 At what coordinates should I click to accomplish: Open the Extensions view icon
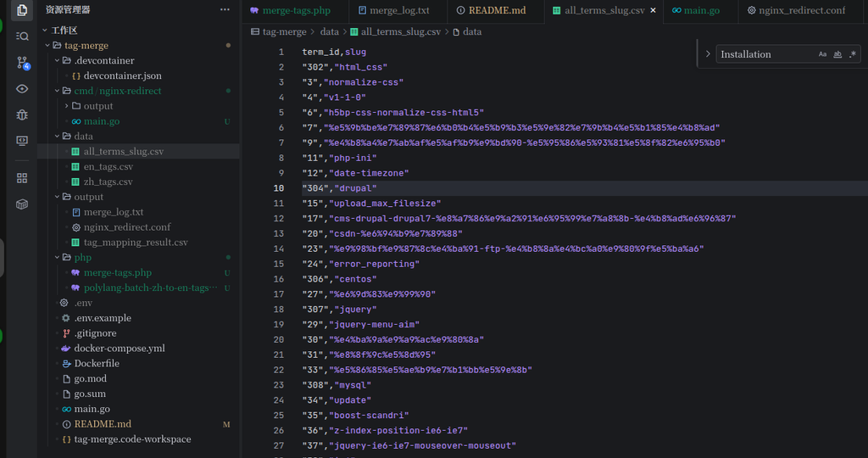coord(22,178)
